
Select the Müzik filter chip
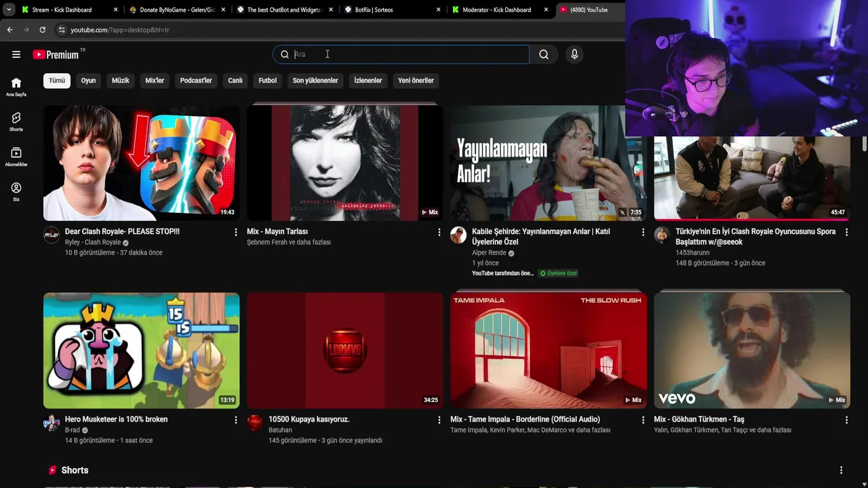tap(120, 81)
